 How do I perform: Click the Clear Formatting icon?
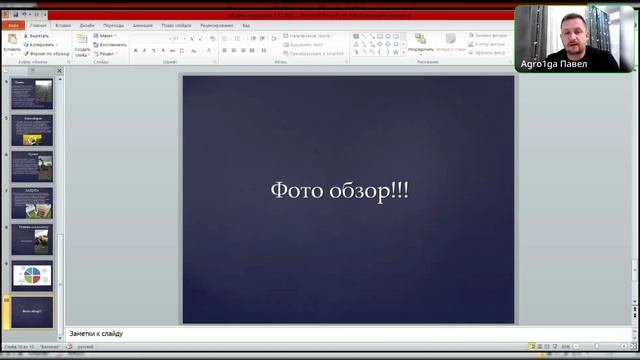click(213, 39)
